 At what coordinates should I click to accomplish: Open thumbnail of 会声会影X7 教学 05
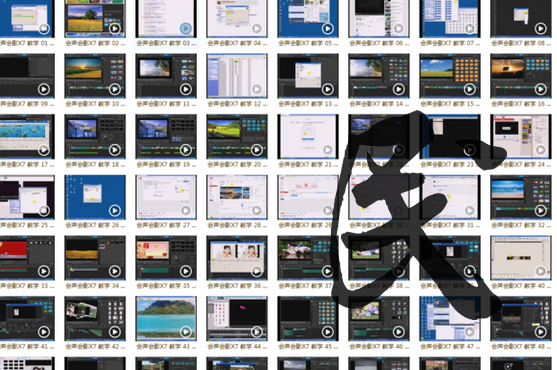308,18
